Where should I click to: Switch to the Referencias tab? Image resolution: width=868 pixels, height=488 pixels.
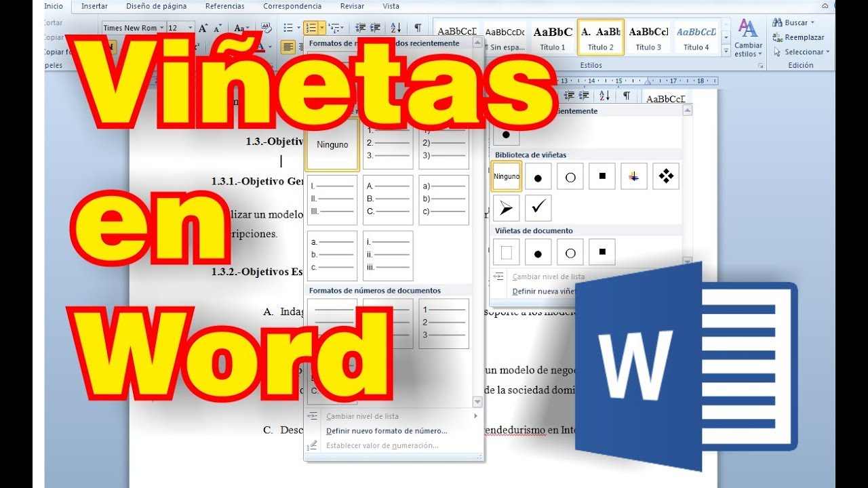(225, 6)
